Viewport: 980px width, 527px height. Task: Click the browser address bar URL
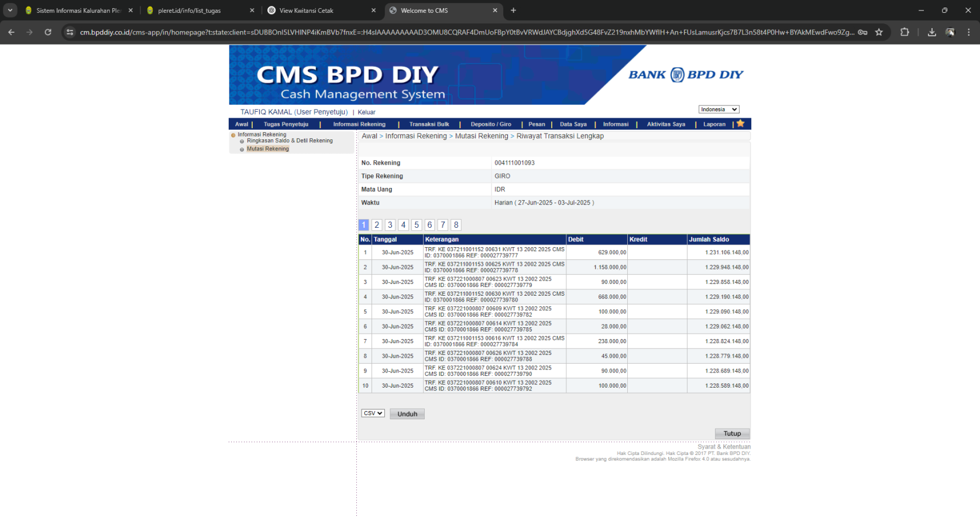point(466,32)
